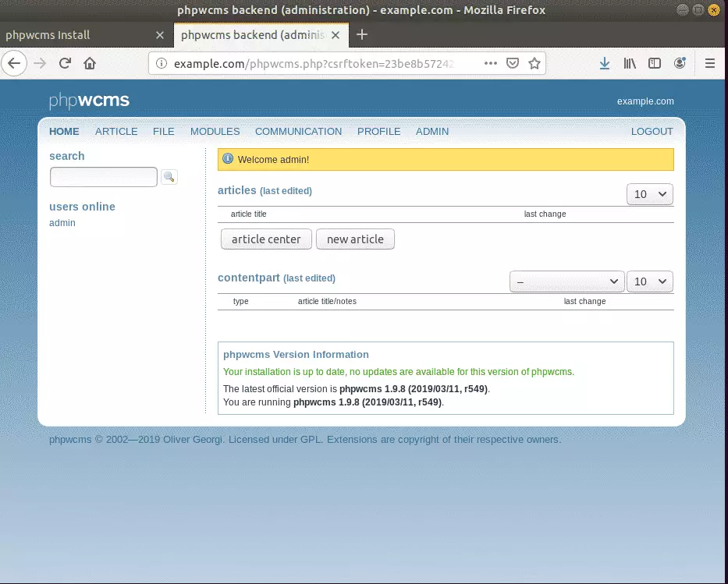
Task: Focus the search input field
Action: pos(104,177)
